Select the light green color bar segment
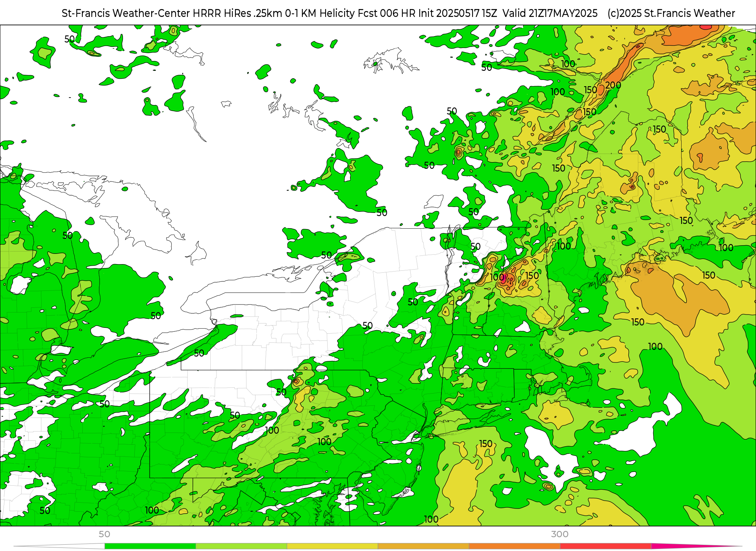The width and height of the screenshot is (756, 551). coord(241,546)
